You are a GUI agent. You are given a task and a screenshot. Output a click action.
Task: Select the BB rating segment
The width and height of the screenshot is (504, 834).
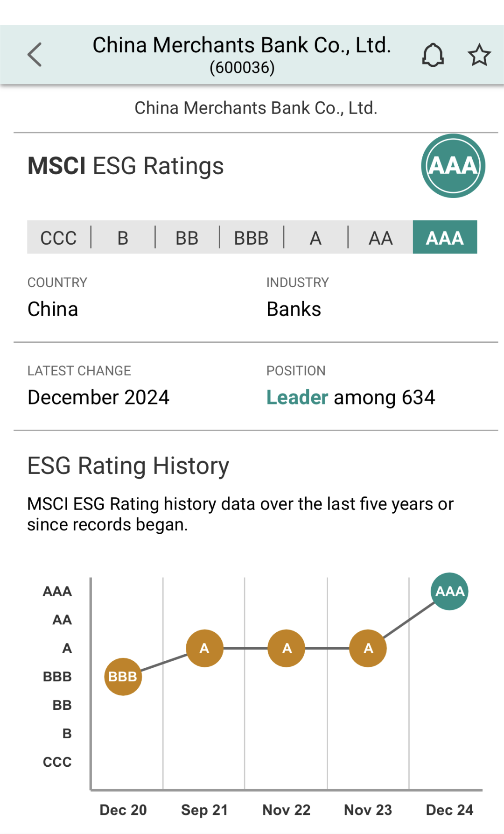click(x=187, y=238)
